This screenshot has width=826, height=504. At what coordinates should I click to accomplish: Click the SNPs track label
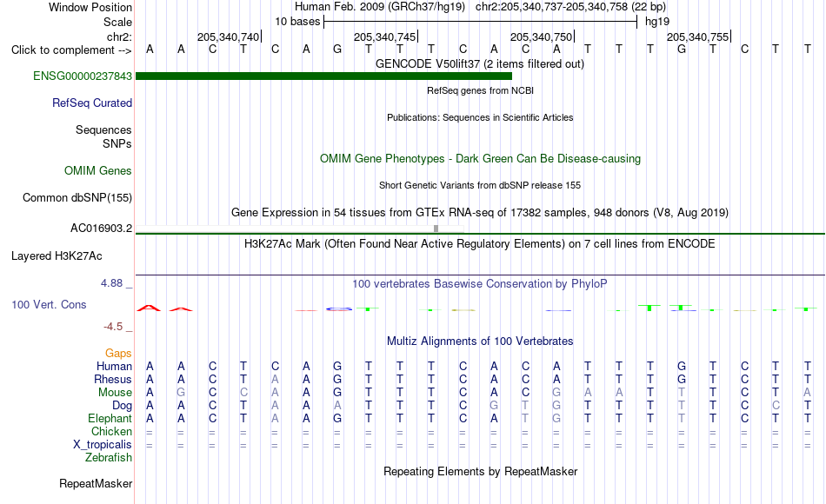pos(117,143)
